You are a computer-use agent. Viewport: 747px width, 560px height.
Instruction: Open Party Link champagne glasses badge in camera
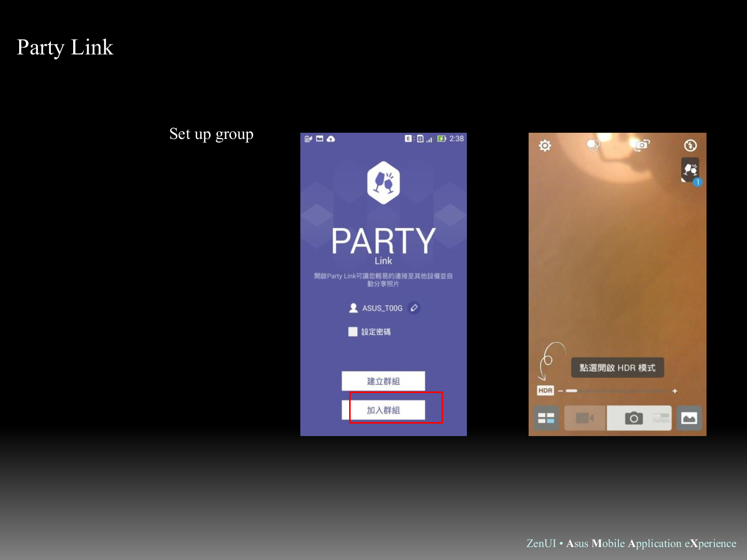690,170
